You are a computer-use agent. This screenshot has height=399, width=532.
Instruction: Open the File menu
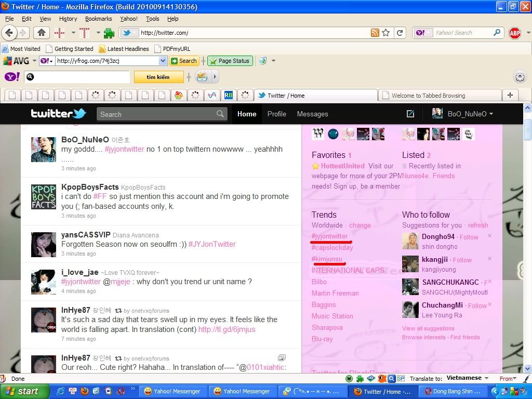[x=9, y=19]
